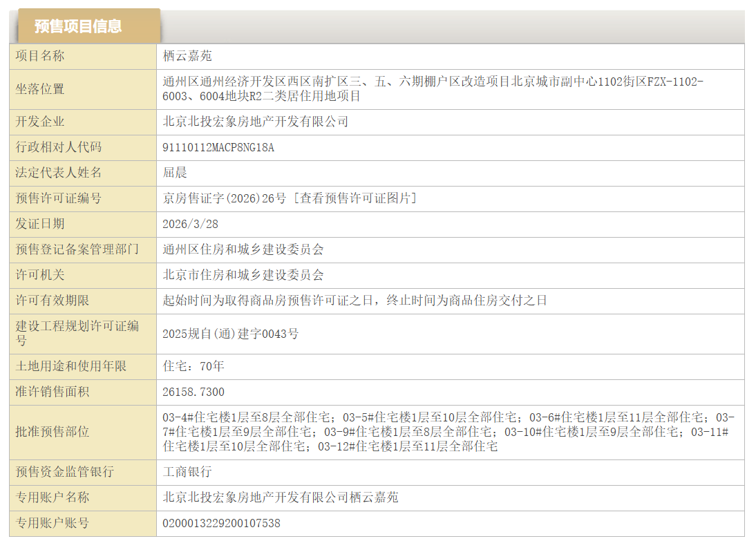Click the 专用账户名称 label cell
Image resolution: width=756 pixels, height=541 pixels.
[53, 497]
